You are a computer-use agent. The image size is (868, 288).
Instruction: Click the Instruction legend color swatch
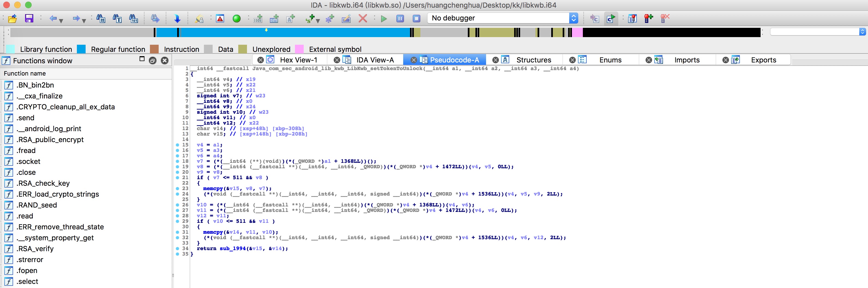coord(154,49)
